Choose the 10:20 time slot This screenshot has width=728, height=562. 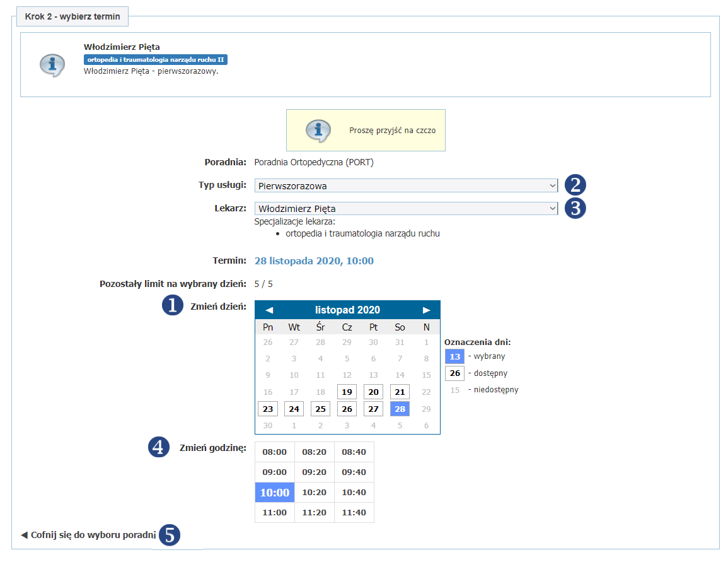pos(315,493)
